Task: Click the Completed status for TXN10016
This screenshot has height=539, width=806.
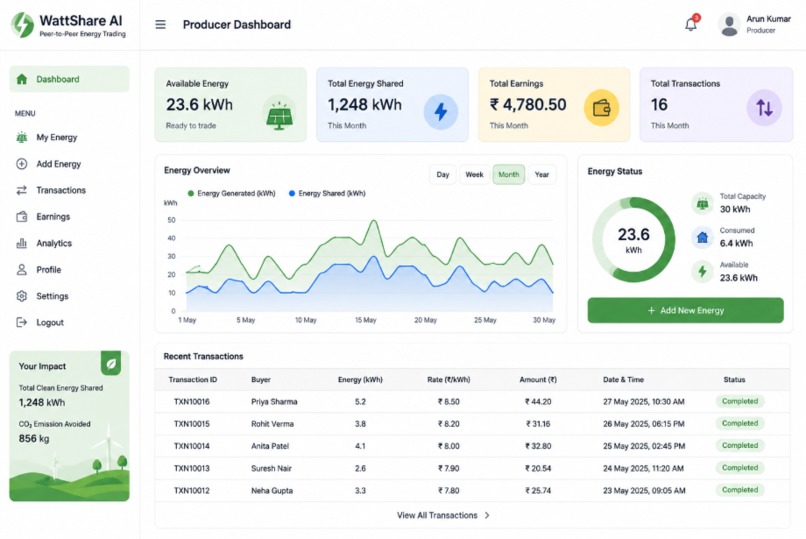Action: pyautogui.click(x=740, y=401)
